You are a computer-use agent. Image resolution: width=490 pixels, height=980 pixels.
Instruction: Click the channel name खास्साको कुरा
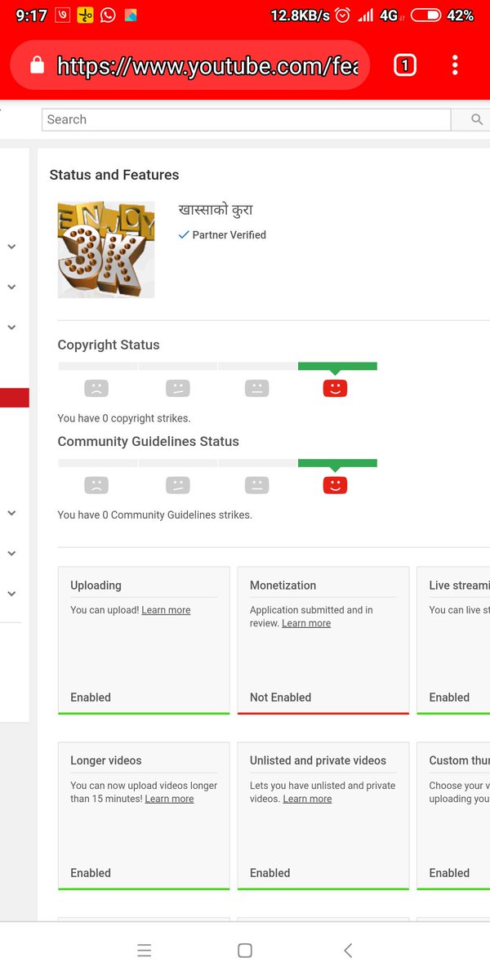click(x=216, y=210)
